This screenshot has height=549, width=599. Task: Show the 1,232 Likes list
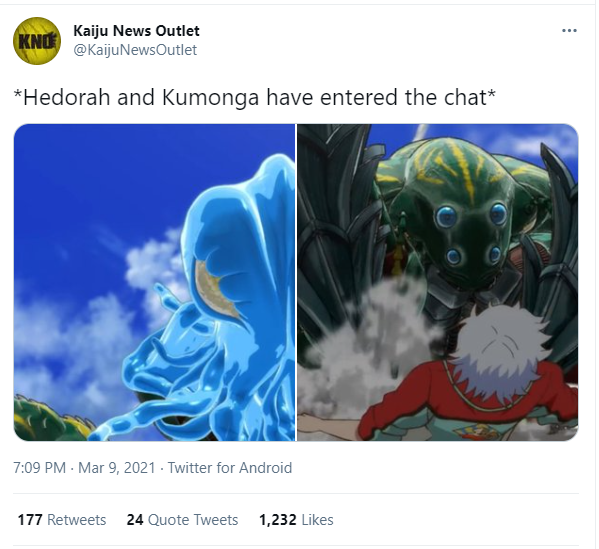296,520
